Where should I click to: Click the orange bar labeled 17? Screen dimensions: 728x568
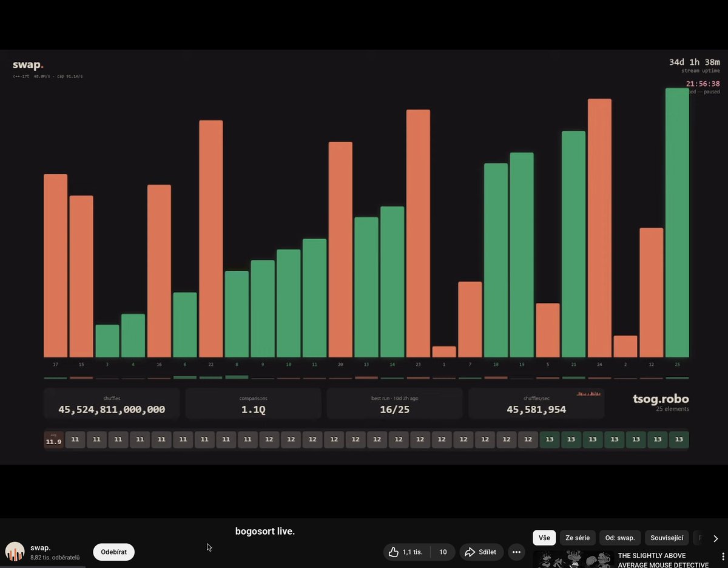(55, 266)
